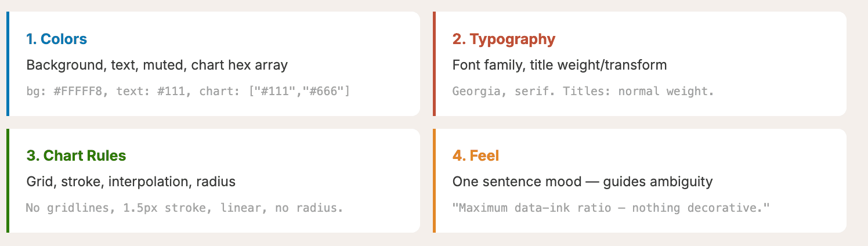Select the 'Background, text, muted, chart hex array' text
Image resolution: width=868 pixels, height=246 pixels.
click(x=157, y=65)
